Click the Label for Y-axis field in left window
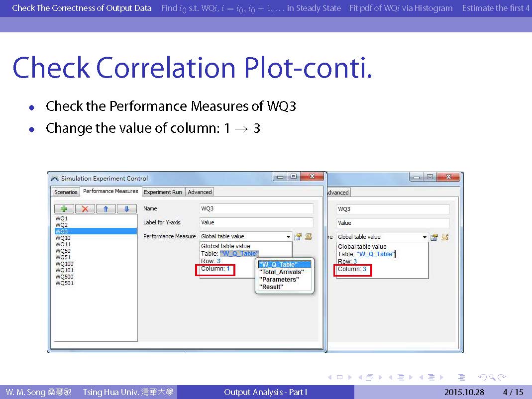Viewport: 532px width, 399px height. (256, 223)
